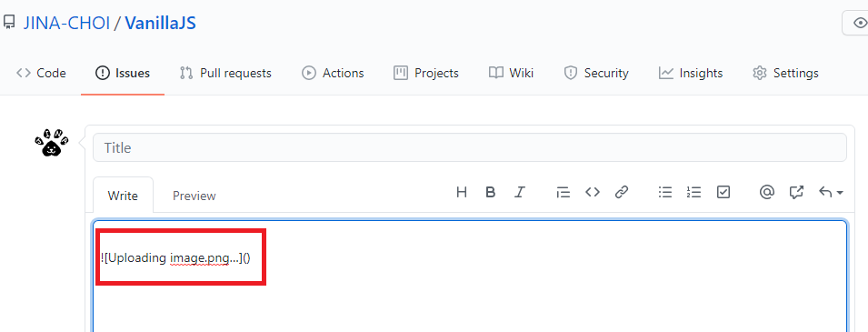
Task: Click the repository book icon
Action: pyautogui.click(x=9, y=23)
